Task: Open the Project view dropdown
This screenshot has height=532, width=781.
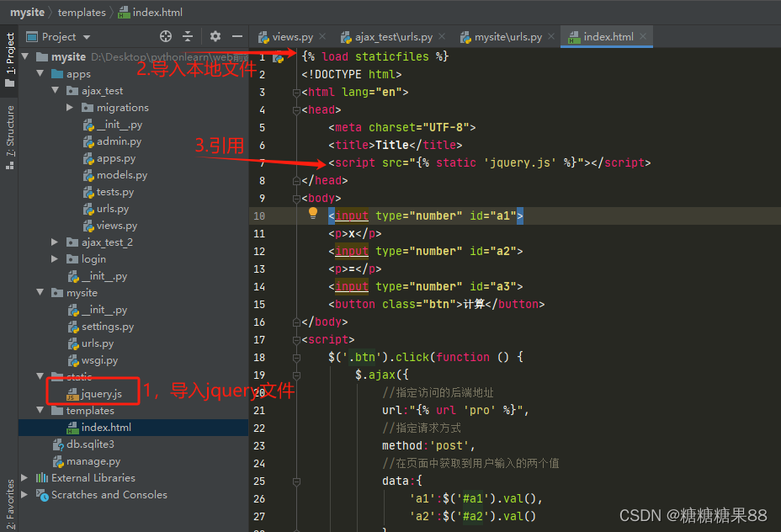Action: [x=87, y=37]
